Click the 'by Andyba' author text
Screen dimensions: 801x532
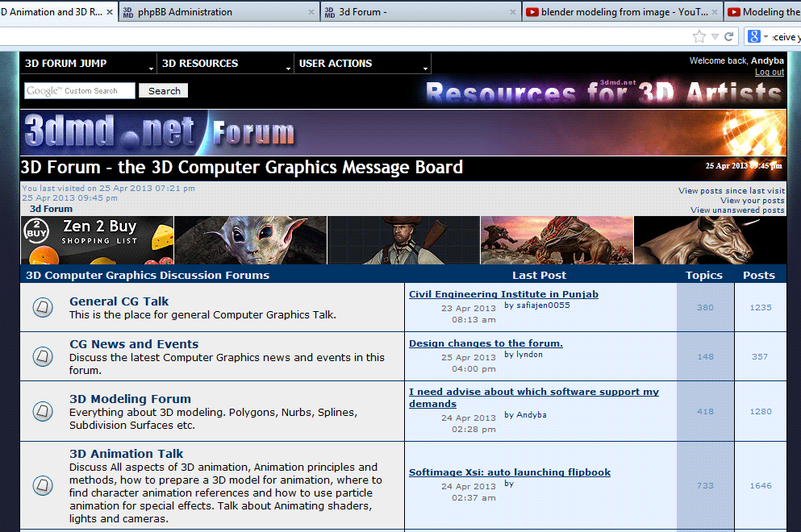tap(525, 414)
